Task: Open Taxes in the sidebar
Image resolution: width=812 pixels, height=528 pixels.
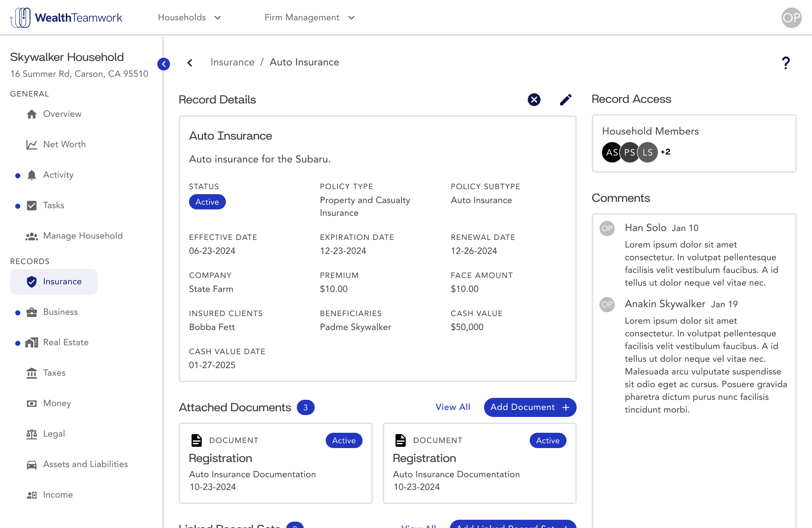Action: pyautogui.click(x=54, y=373)
